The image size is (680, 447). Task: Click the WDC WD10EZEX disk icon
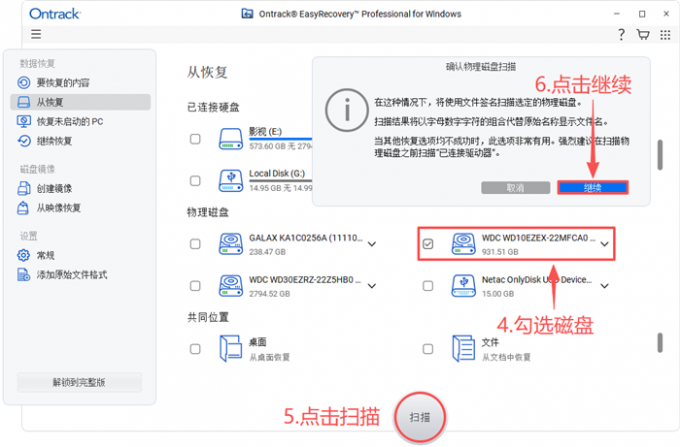tap(464, 244)
